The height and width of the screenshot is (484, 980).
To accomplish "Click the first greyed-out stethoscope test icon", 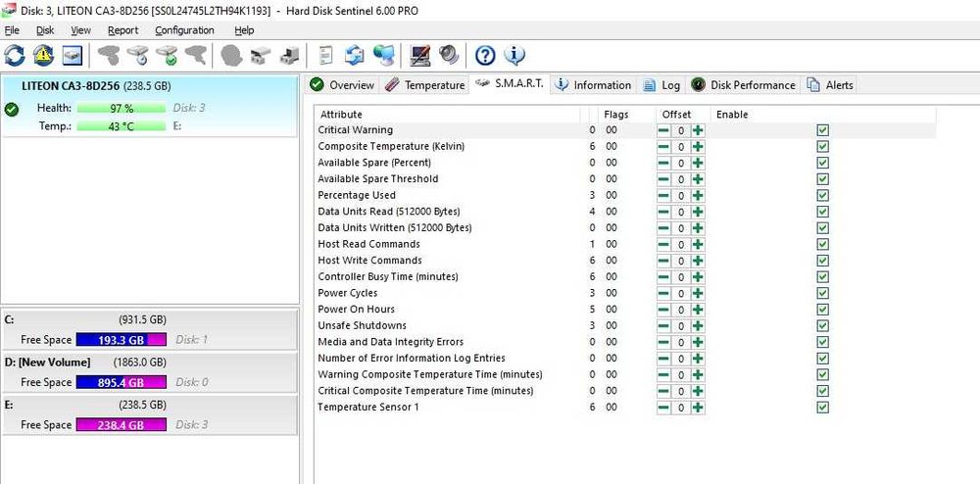I will click(x=109, y=56).
